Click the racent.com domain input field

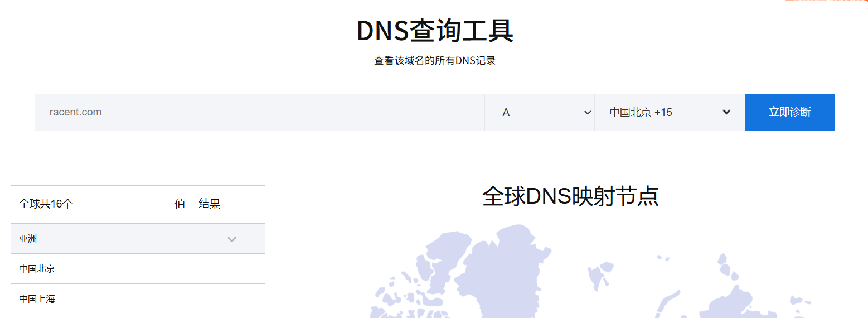[x=260, y=112]
